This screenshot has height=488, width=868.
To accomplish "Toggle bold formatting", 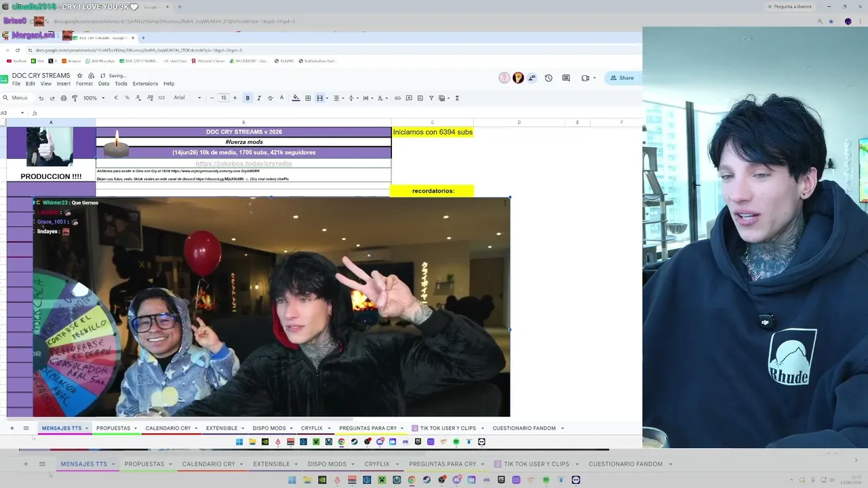I will tap(248, 98).
